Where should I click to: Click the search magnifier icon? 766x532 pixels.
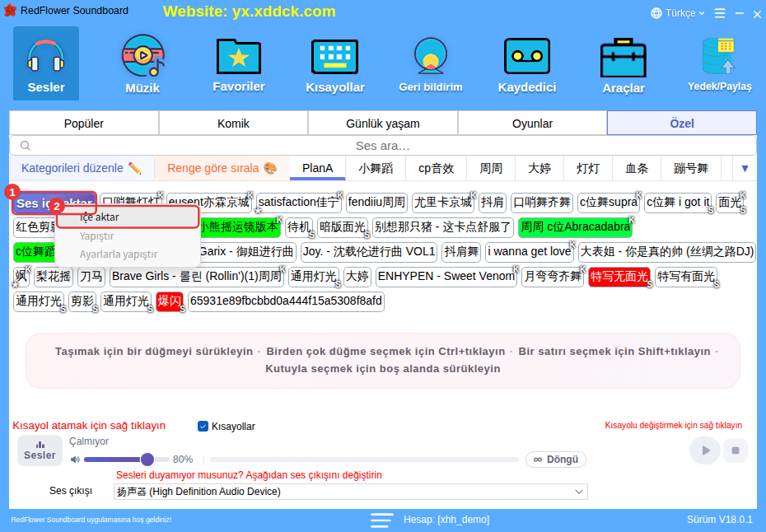coord(26,146)
